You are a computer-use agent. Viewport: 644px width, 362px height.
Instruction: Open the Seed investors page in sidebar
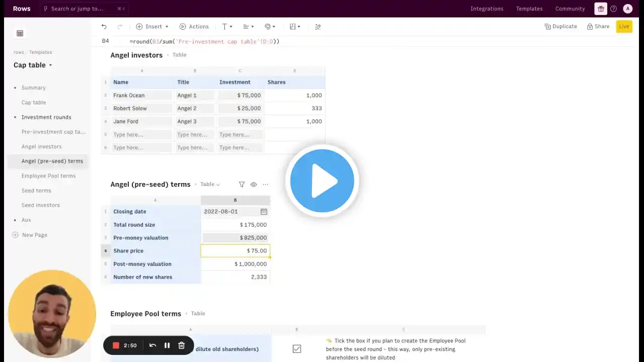[40, 205]
